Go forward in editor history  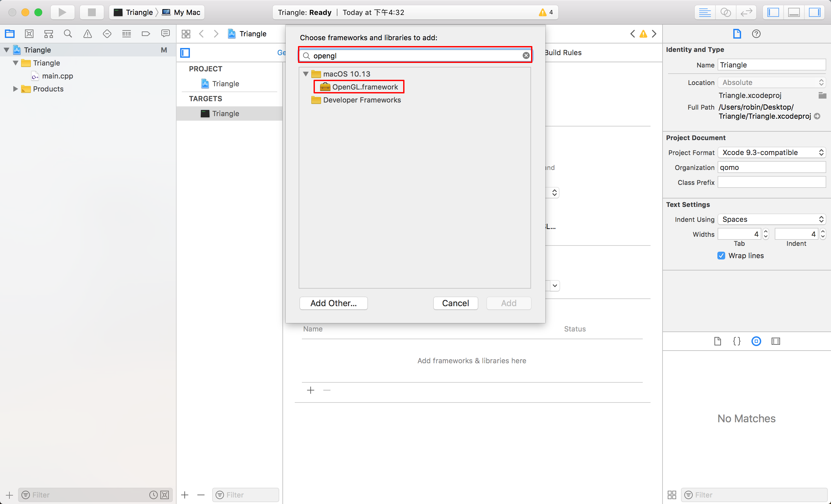tap(216, 34)
